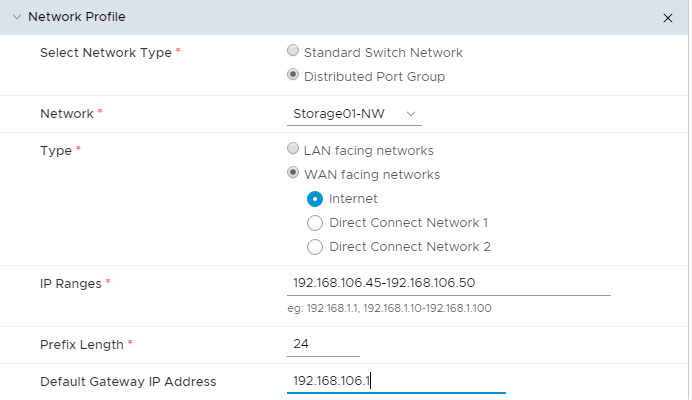The image size is (692, 400).
Task: Choose LAN facing networks option
Action: 293,149
